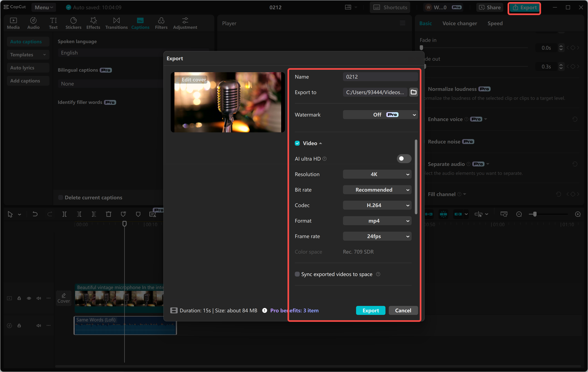Select the Audio panel icon

pyautogui.click(x=33, y=23)
